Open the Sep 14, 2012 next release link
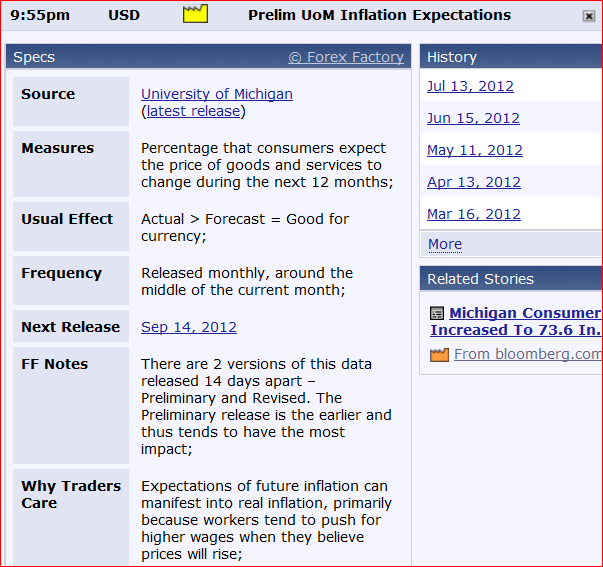This screenshot has height=567, width=603. click(x=189, y=327)
